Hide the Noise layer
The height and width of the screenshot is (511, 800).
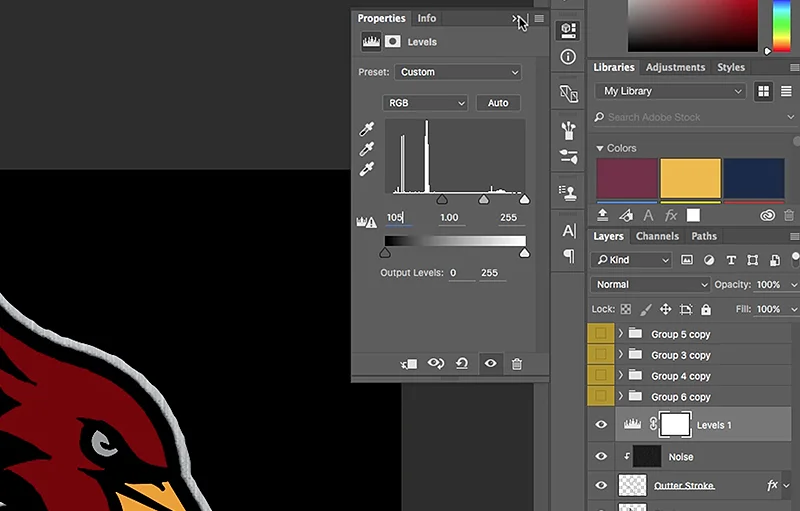(601, 456)
